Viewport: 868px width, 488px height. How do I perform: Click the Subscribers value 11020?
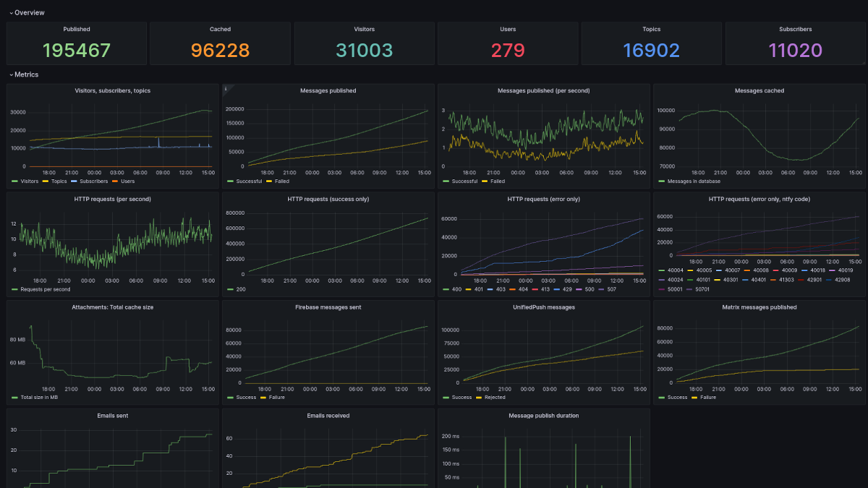point(795,51)
